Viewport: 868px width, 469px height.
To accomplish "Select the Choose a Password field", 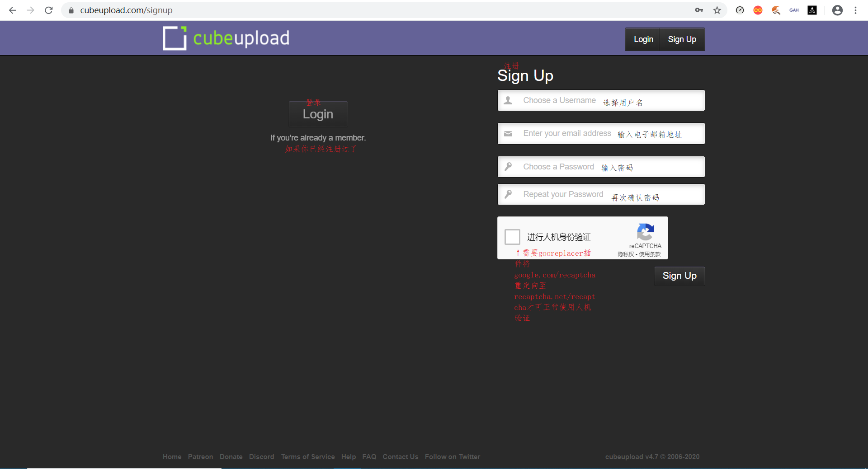I will (600, 167).
